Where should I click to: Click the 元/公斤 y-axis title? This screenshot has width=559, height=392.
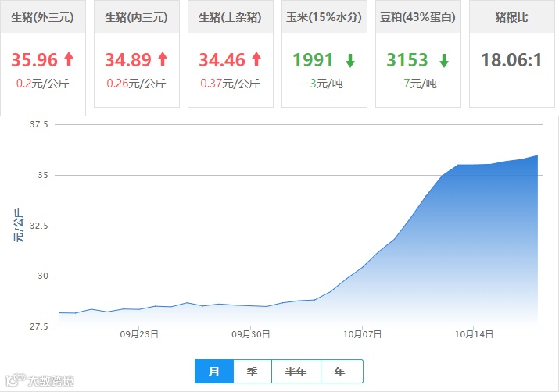point(19,226)
